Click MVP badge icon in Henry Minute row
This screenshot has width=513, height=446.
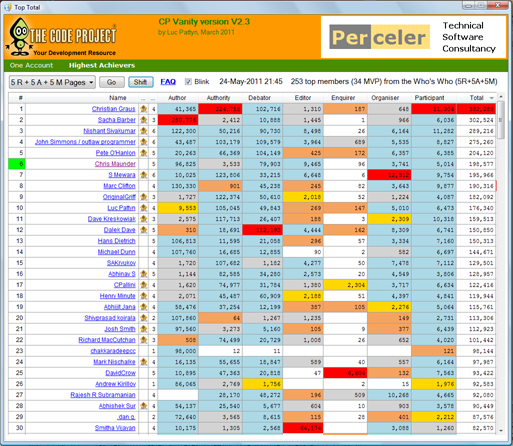144,296
